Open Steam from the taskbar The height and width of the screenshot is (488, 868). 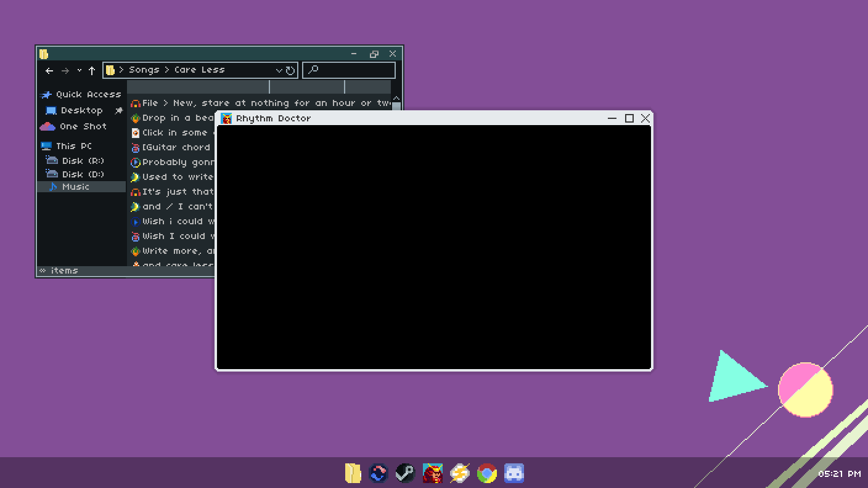point(405,473)
